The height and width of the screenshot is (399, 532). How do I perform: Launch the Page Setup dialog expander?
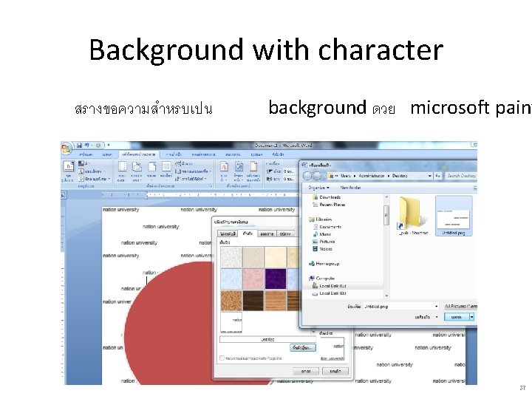[x=211, y=186]
